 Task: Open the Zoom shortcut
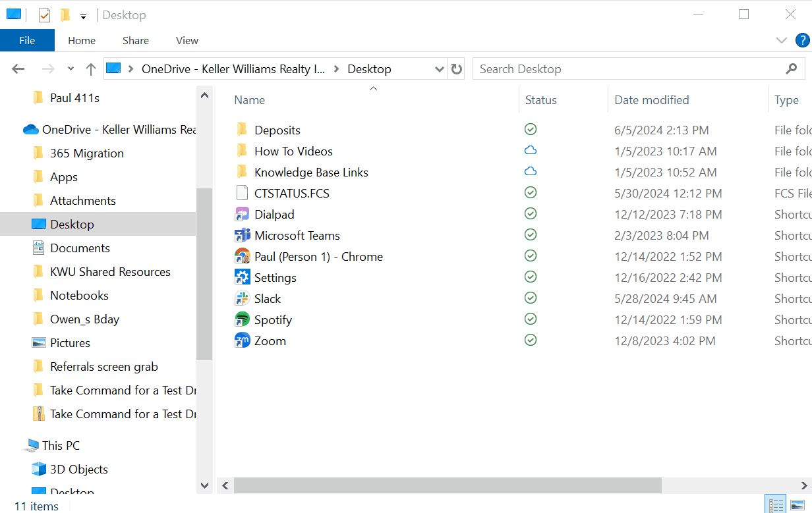coord(270,340)
